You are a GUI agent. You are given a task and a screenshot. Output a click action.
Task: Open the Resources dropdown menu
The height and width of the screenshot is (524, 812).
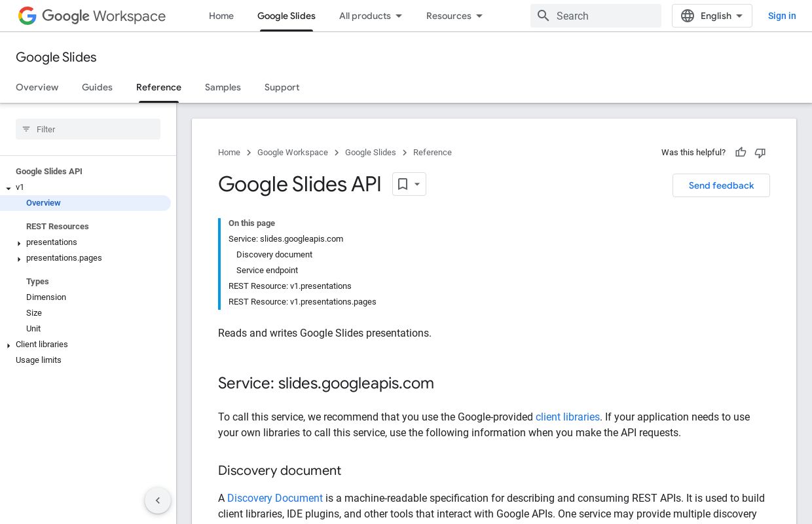(454, 16)
